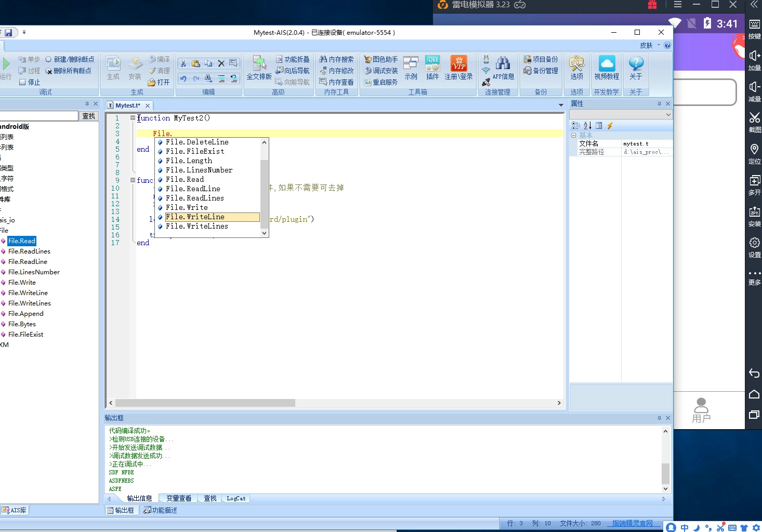762x532 pixels.
Task: Open quick access toolbar dropdown arrow
Action: coord(24,32)
